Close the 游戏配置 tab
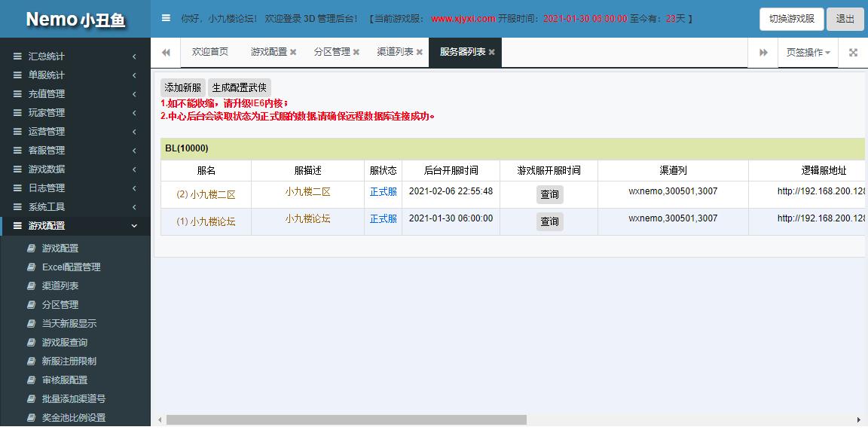 (293, 53)
